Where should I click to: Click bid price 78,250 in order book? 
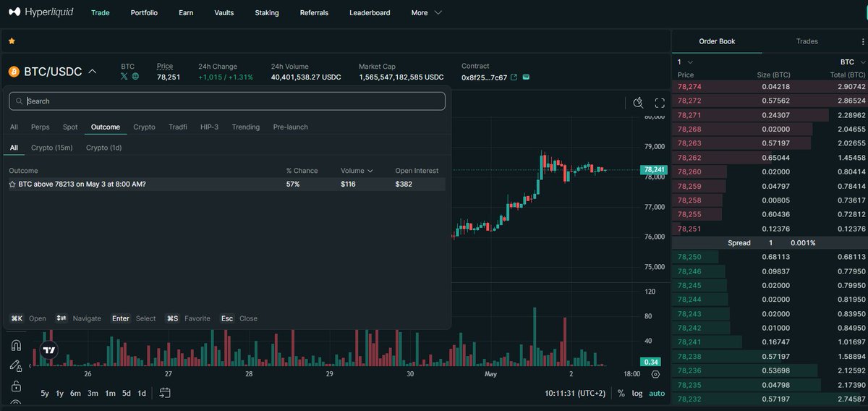pyautogui.click(x=689, y=257)
